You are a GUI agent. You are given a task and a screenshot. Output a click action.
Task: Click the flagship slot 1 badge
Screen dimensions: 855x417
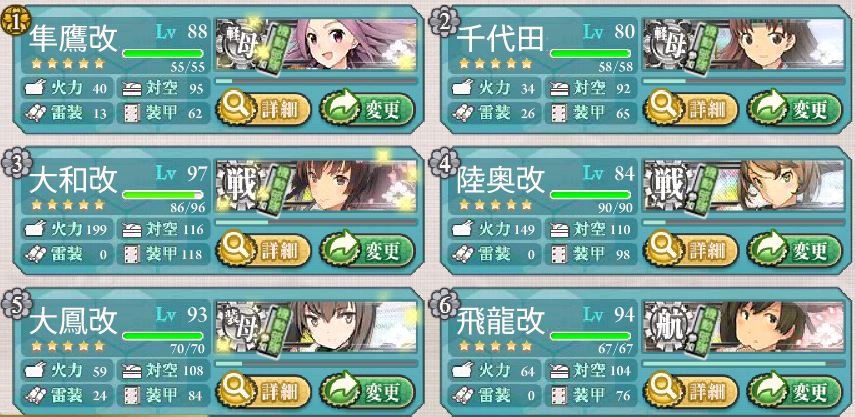pyautogui.click(x=16, y=21)
